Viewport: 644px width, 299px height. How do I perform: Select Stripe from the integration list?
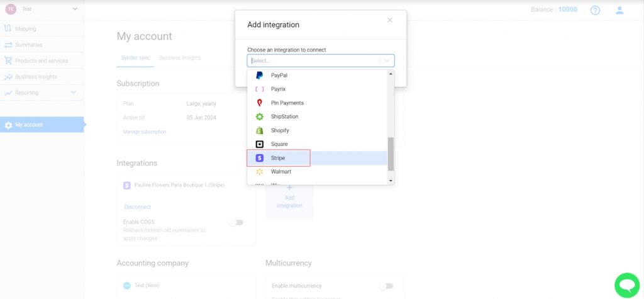[317, 158]
